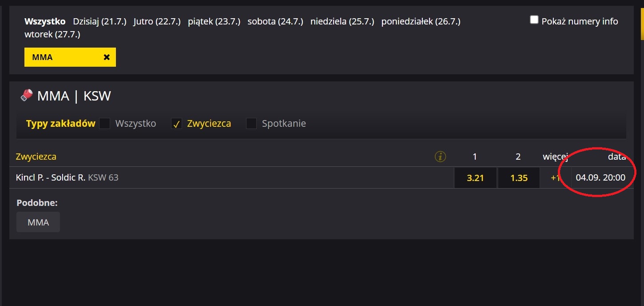Uncheck the Zwyciezca bet type checkbox
The width and height of the screenshot is (644, 306).
tap(176, 123)
